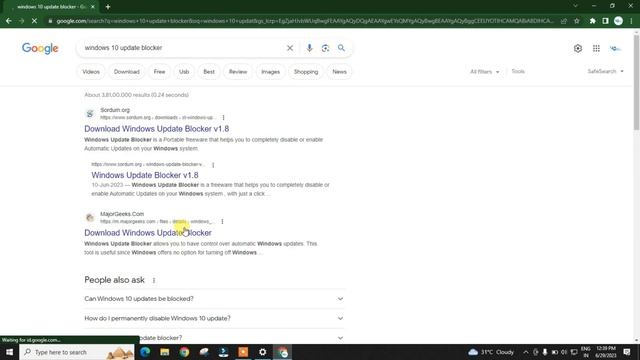Open Chrome side panel icon
The image size is (640, 360).
(x=605, y=21)
